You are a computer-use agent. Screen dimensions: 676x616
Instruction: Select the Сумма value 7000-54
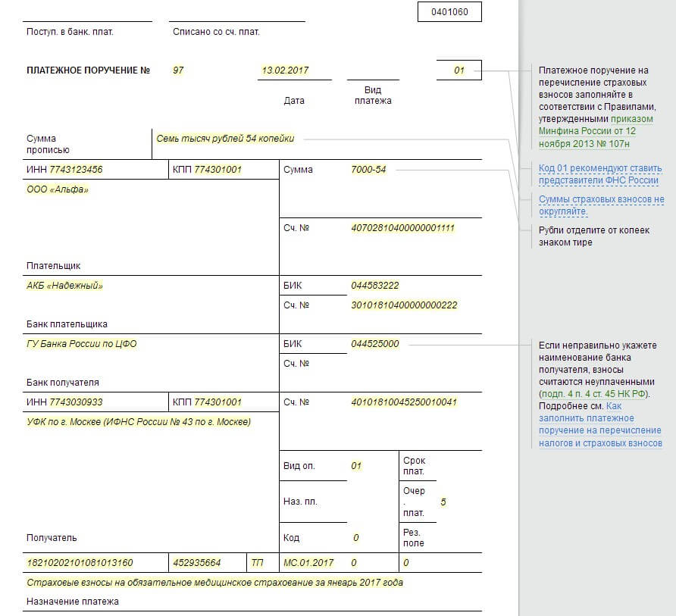[368, 170]
